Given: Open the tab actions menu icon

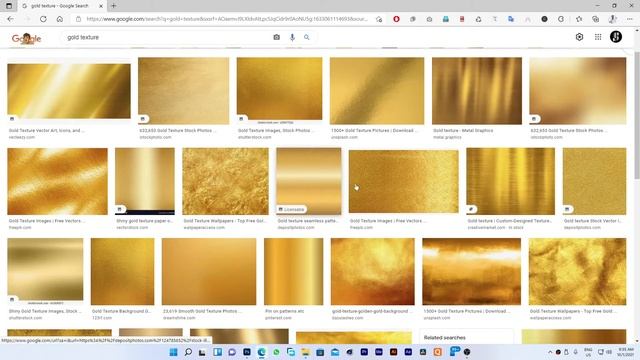Looking at the screenshot, I should coord(9,6).
